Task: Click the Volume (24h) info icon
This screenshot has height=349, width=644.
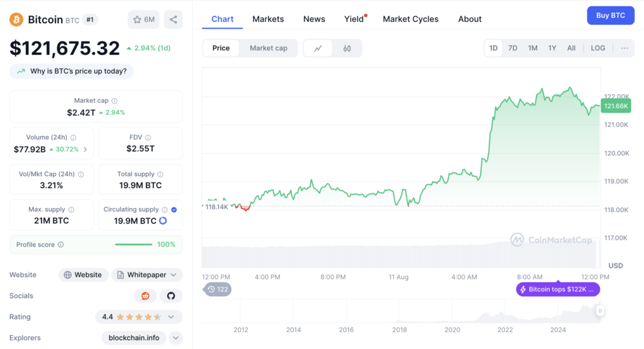Action: tap(73, 138)
